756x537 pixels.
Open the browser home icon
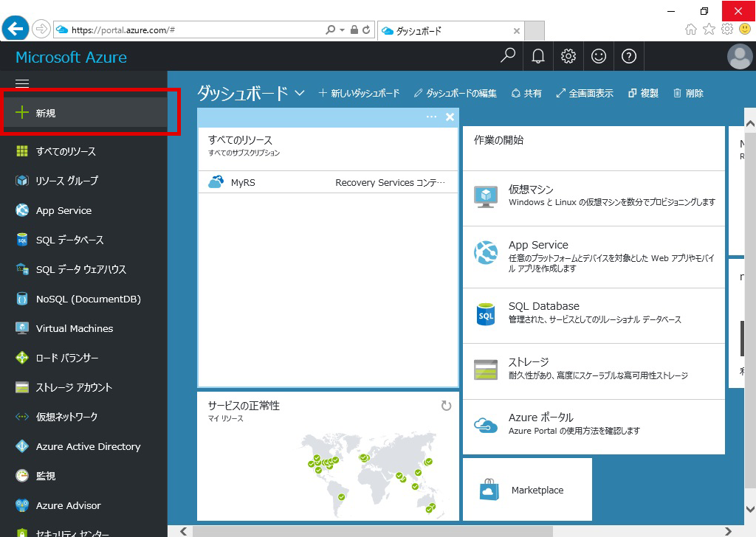(690, 30)
